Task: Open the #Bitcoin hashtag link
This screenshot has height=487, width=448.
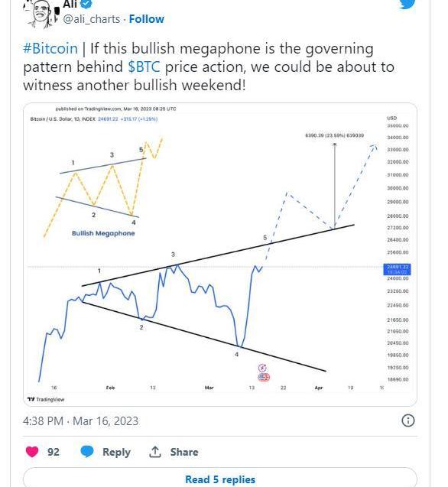Action: [x=50, y=48]
